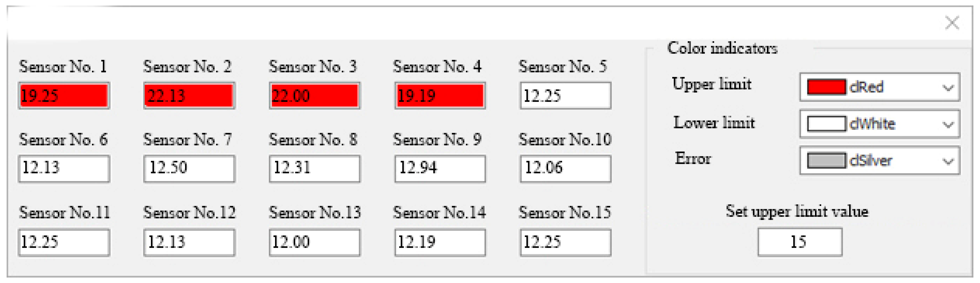Viewport: 980px width, 283px height.
Task: Click the Sensor No.15 value field
Action: (565, 242)
